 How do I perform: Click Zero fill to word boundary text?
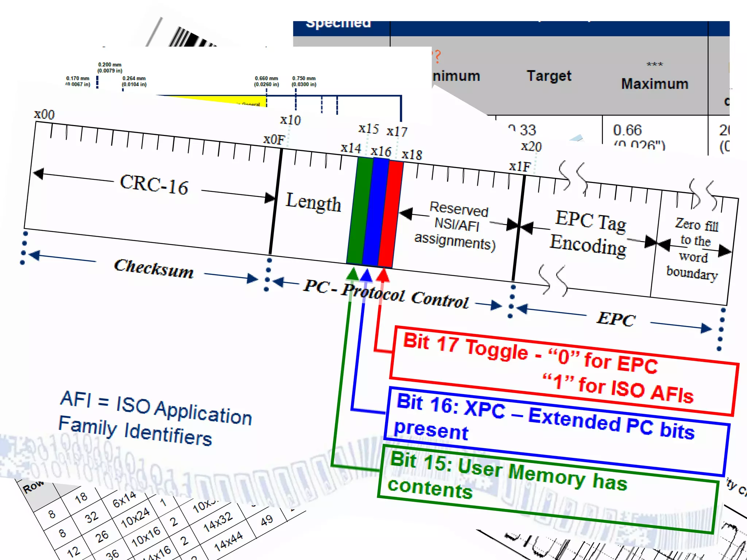click(x=694, y=249)
